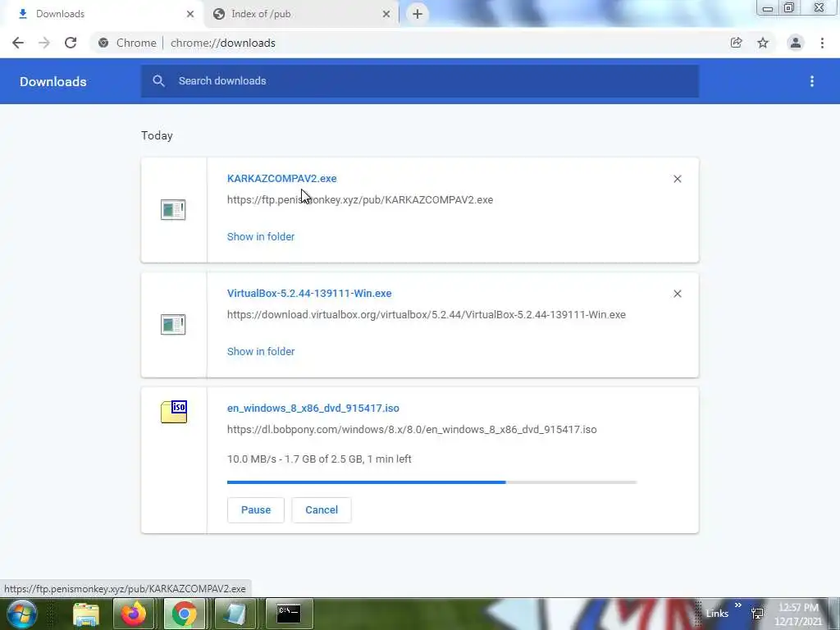This screenshot has height=630, width=840.
Task: Open Windows Explorer from the taskbar
Action: 85,614
